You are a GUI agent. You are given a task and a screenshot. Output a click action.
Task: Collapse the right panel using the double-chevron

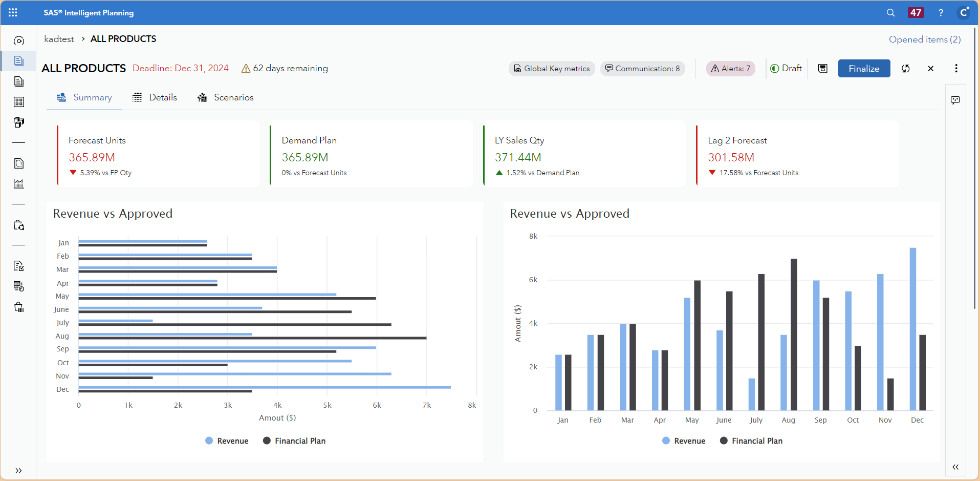955,467
